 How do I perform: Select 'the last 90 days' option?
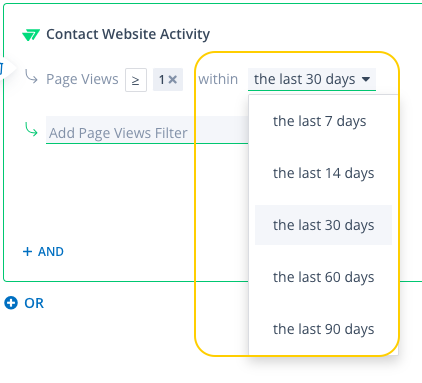click(323, 329)
